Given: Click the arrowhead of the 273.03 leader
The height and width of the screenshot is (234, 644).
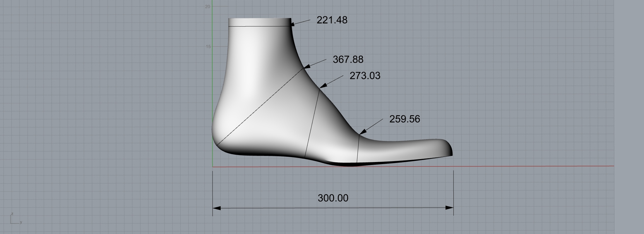Looking at the screenshot, I should [x=322, y=86].
